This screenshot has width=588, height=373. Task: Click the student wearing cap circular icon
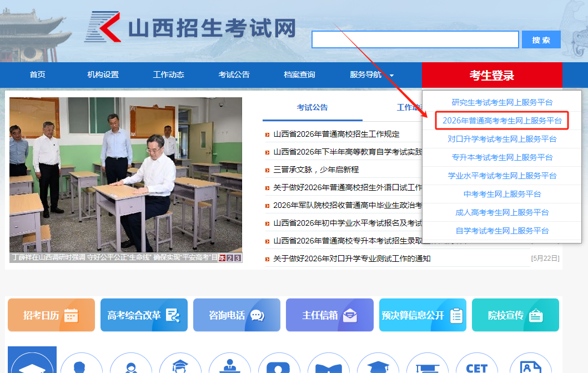point(180,363)
